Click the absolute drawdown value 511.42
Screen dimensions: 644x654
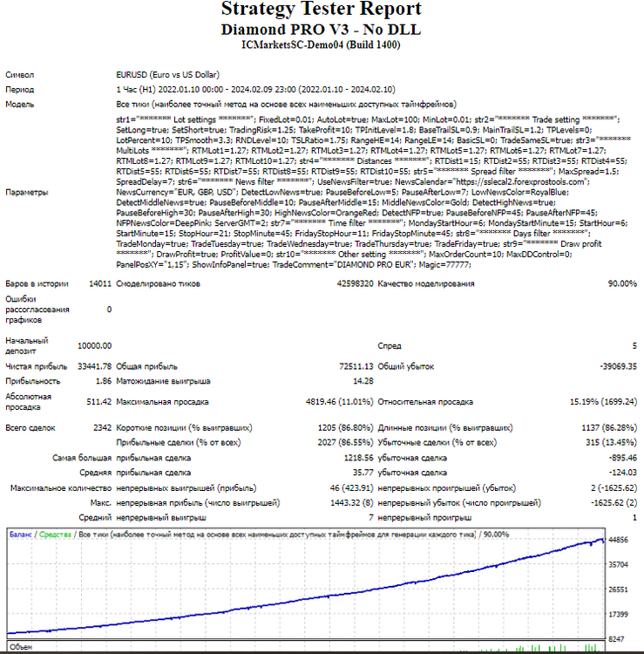click(x=98, y=402)
